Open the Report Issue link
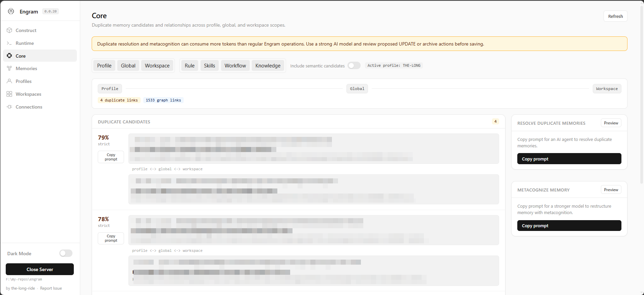This screenshot has height=295, width=644. (51, 288)
